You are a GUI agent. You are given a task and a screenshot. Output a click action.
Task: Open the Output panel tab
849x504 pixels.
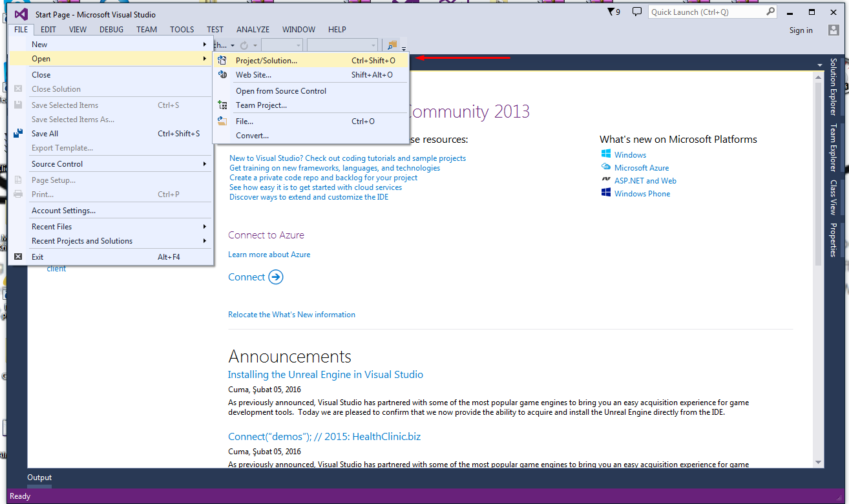[x=39, y=478]
